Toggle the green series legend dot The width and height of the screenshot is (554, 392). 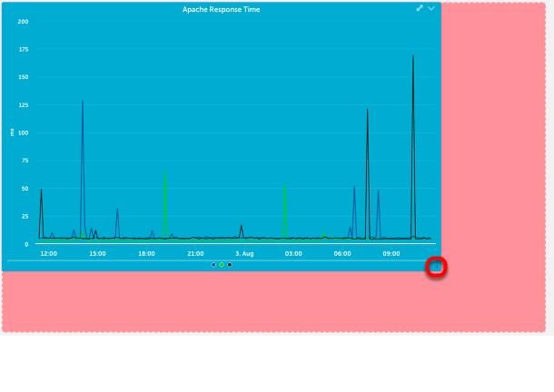pos(222,265)
